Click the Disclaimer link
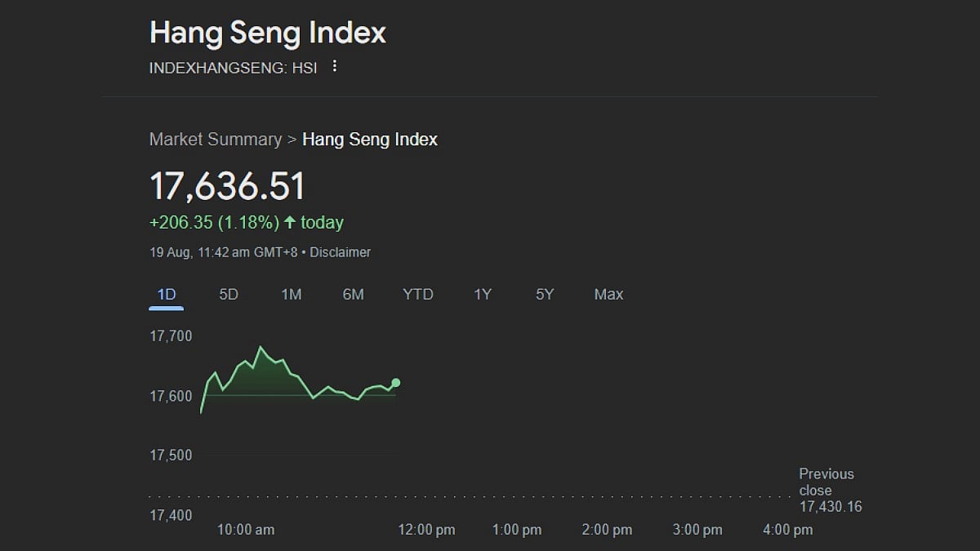This screenshot has height=551, width=980. (340, 253)
